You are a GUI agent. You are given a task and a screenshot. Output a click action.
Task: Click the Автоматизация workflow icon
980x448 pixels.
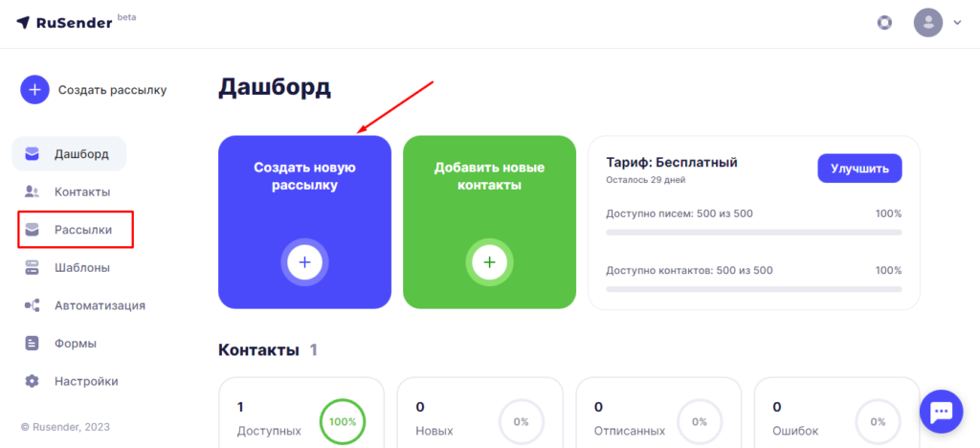coord(32,306)
